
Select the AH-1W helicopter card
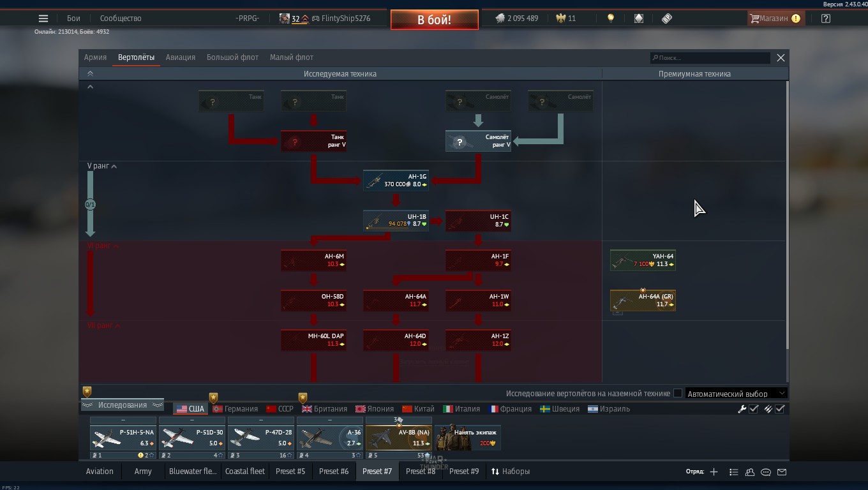click(x=478, y=301)
